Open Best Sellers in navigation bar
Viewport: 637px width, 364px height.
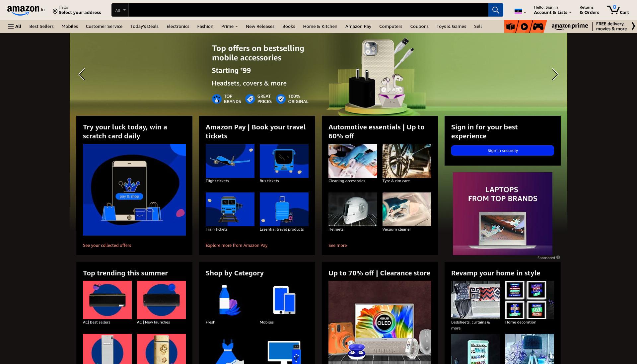click(x=41, y=26)
